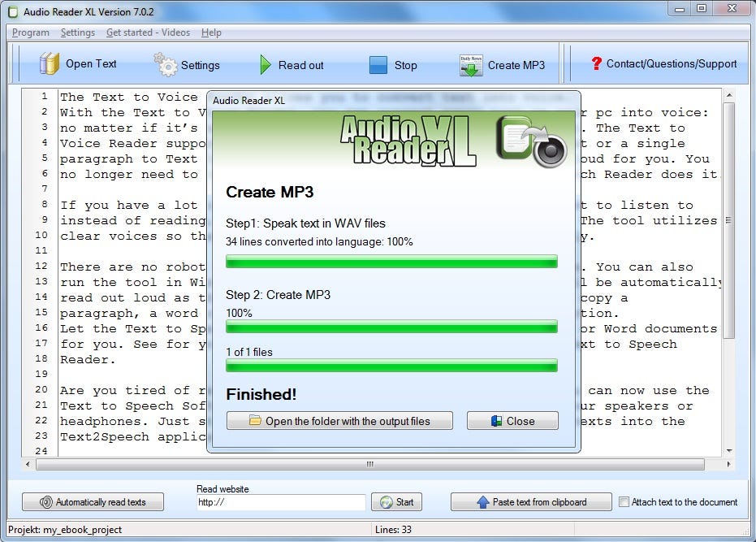Start reading the website
This screenshot has height=542, width=756.
397,502
